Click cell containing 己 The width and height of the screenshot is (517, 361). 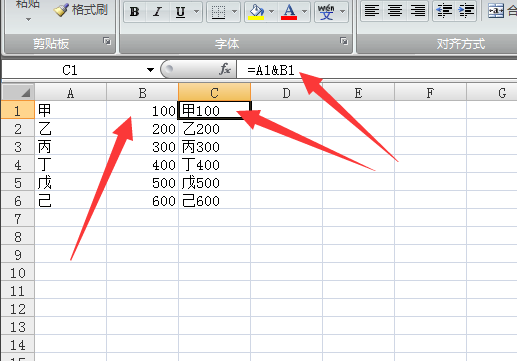click(70, 200)
